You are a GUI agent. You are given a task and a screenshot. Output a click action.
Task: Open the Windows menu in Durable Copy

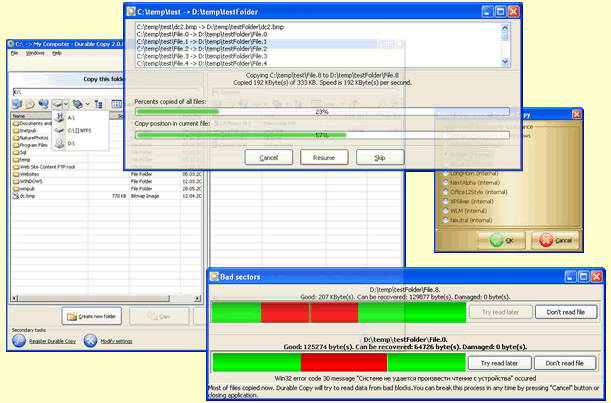pos(35,53)
